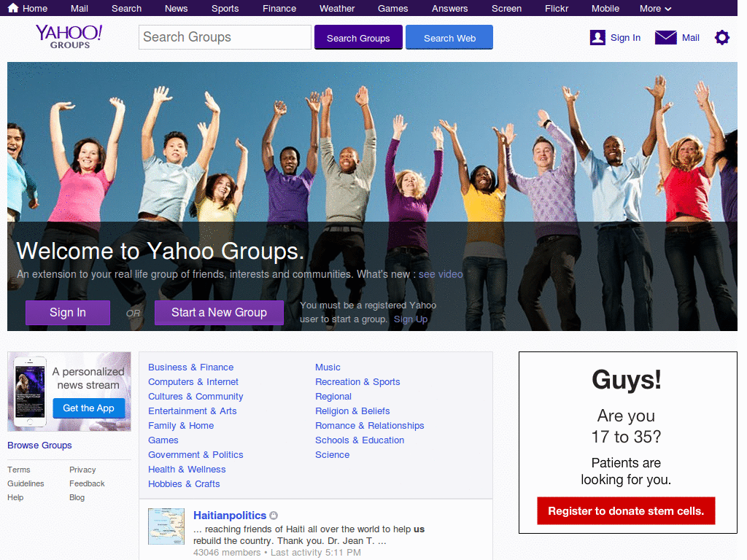Select the Finance menu item
The width and height of the screenshot is (747, 560).
[x=279, y=8]
